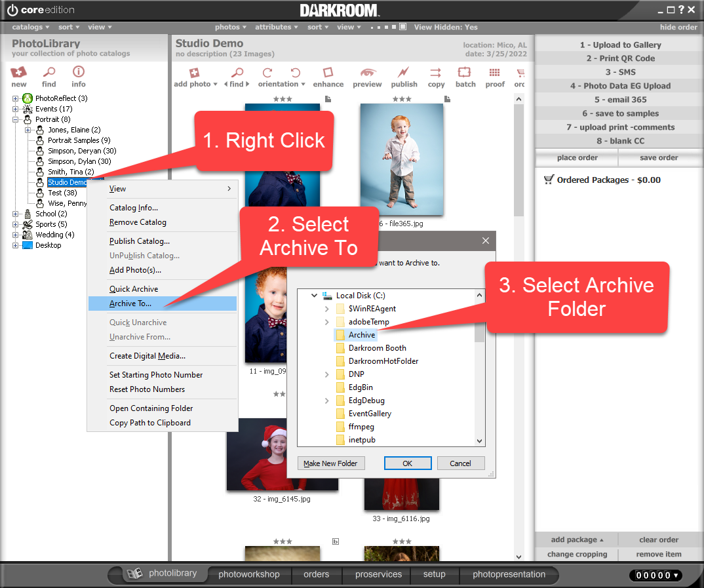Toggle hide order panel
The width and height of the screenshot is (704, 588).
coord(678,27)
